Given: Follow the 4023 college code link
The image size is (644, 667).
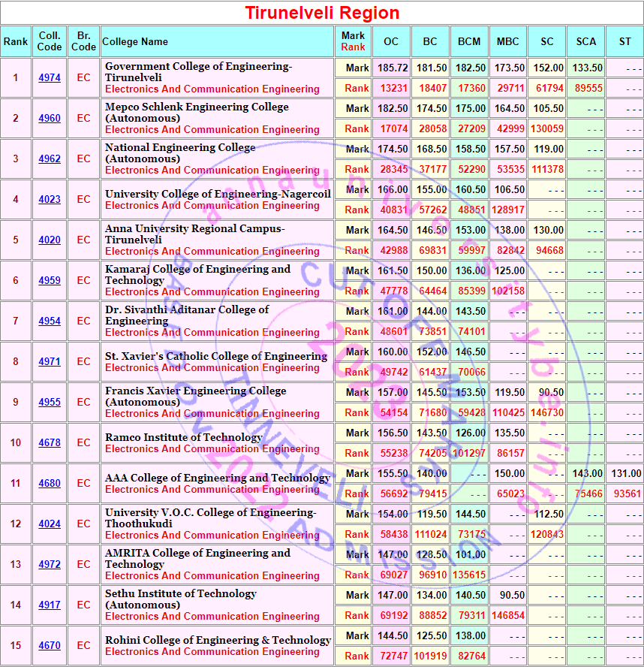Looking at the screenshot, I should point(50,200).
